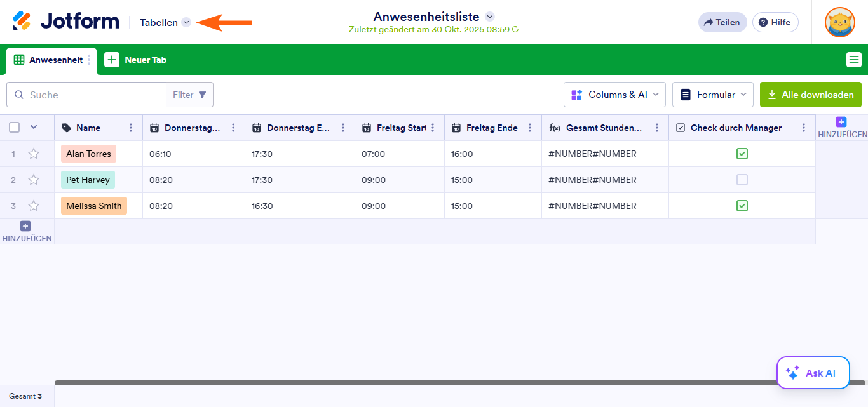Viewport: 868px width, 407px height.
Task: Check manager checkbox for Pet Harvey
Action: [742, 180]
